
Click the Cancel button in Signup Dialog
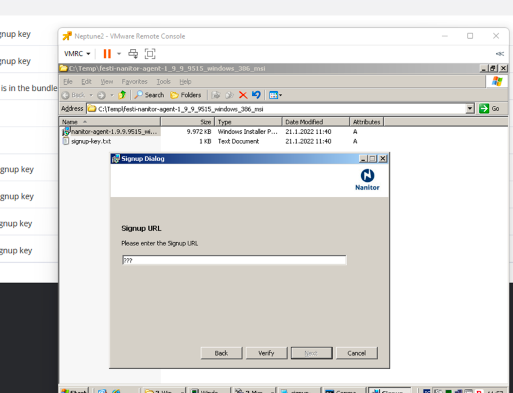point(357,353)
